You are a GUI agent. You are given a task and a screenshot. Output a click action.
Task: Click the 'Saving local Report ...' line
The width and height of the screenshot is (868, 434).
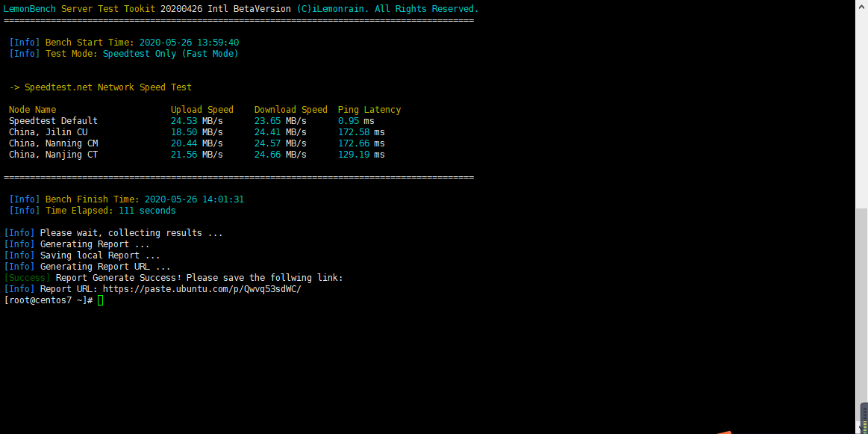(100, 255)
